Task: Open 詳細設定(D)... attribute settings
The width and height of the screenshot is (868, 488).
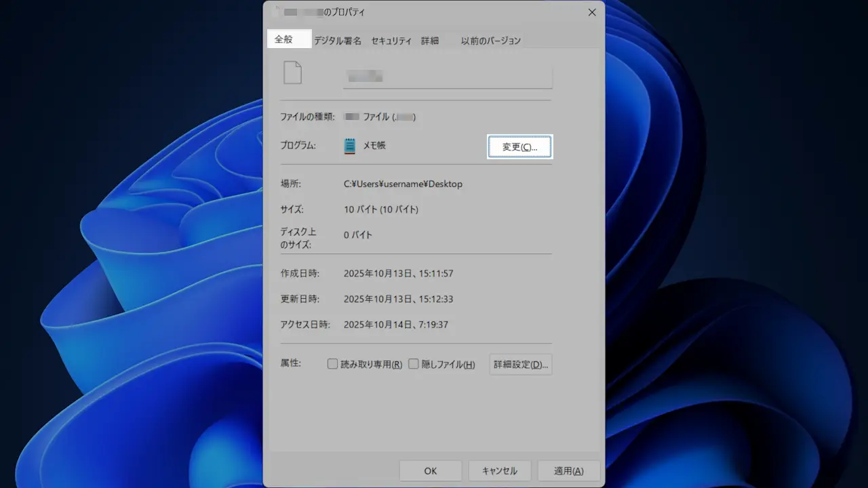Action: [520, 364]
